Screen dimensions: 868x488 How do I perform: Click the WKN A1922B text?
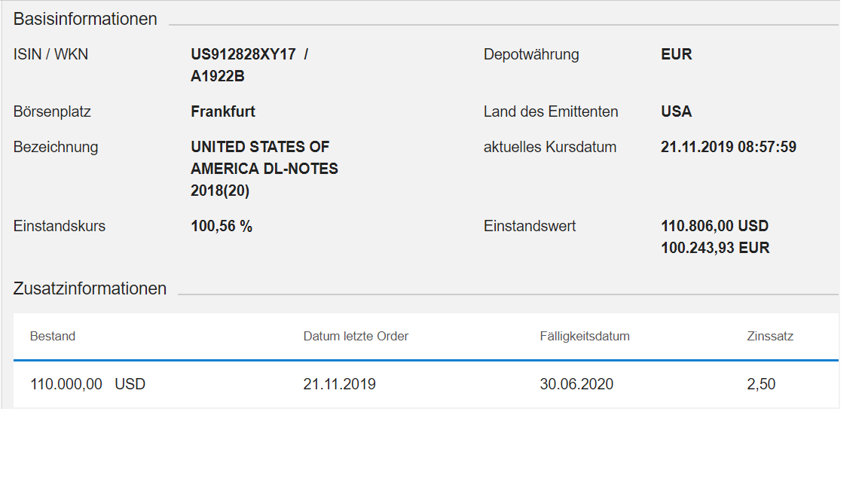pyautogui.click(x=218, y=77)
